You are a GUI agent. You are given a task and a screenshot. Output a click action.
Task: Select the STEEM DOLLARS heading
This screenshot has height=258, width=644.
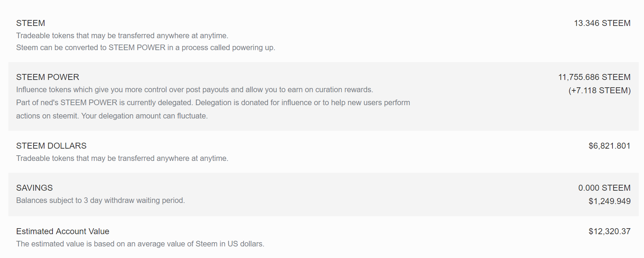(51, 146)
